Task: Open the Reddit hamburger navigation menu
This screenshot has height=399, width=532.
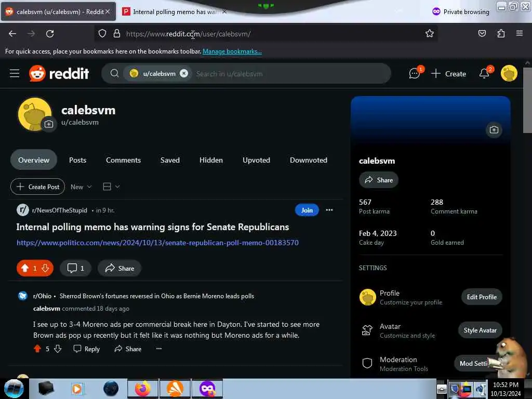Action: [14, 73]
